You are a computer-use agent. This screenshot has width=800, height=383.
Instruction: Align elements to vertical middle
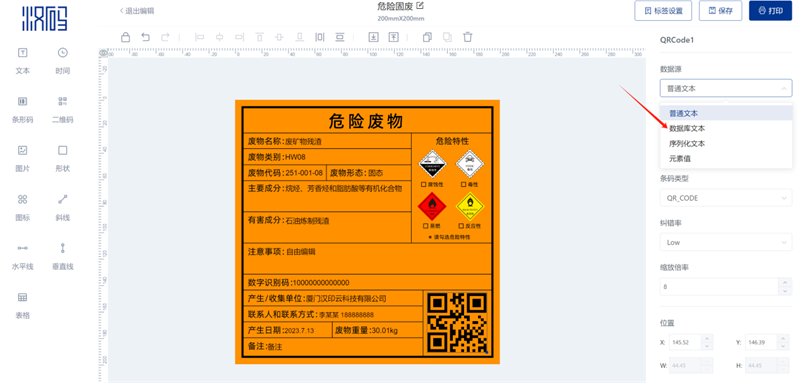pyautogui.click(x=279, y=37)
